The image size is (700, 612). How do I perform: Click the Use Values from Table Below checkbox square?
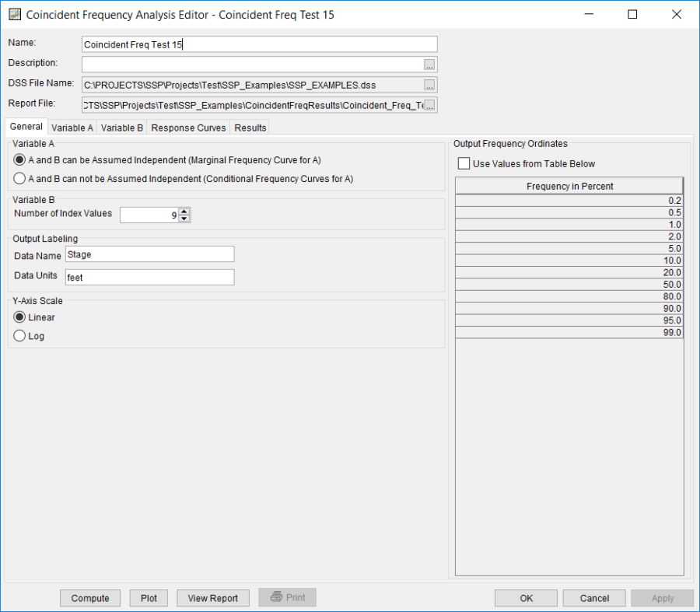click(464, 163)
